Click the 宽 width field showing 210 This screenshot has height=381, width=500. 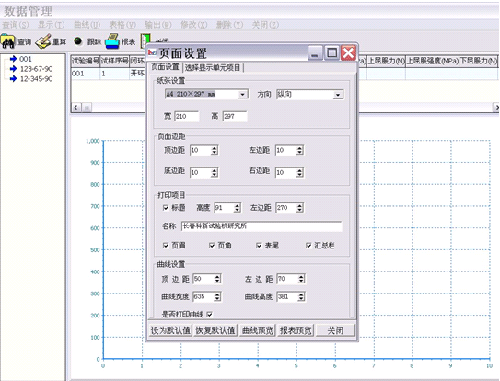pyautogui.click(x=187, y=116)
